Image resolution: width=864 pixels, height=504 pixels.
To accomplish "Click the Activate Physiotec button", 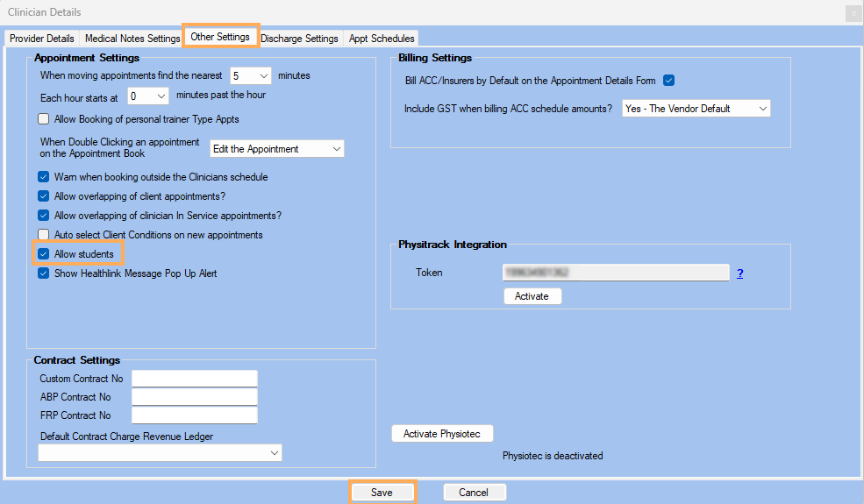I will coord(442,434).
